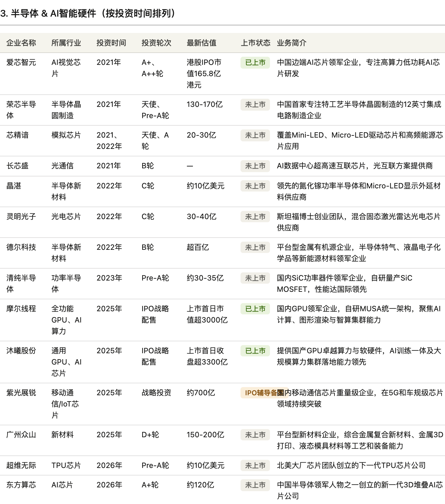This screenshot has width=445, height=504.
Task: Select the 最新估值 column header
Action: pos(201,43)
